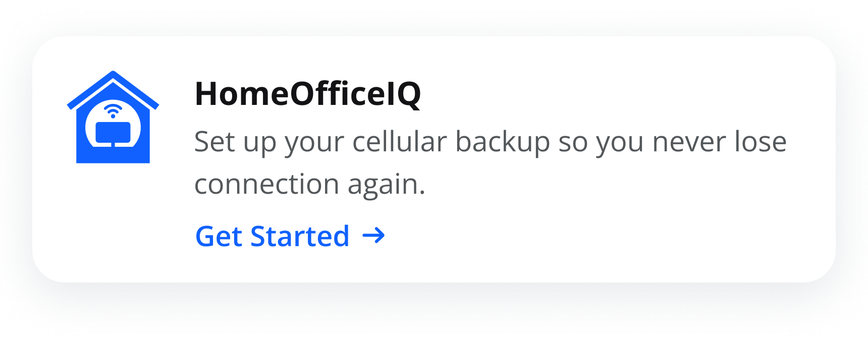Click the Wi-Fi signal symbol inside the house

coord(113,110)
